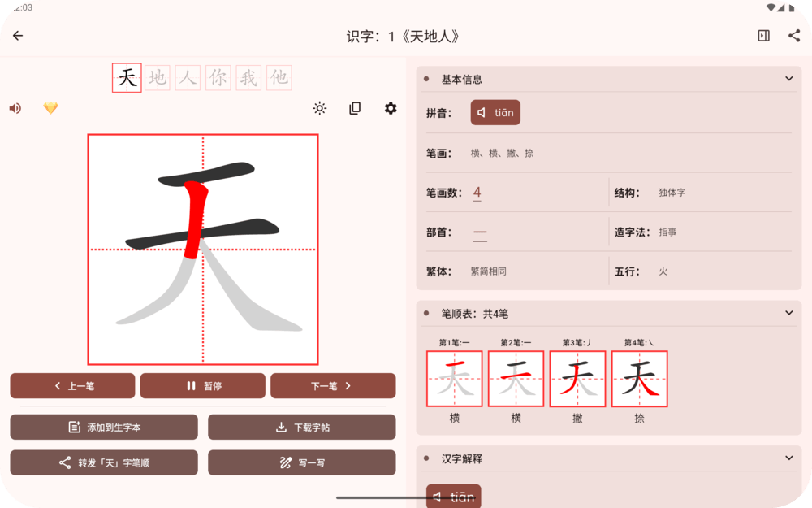The image size is (812, 508).
Task: Share this character page via share icon
Action: (794, 36)
